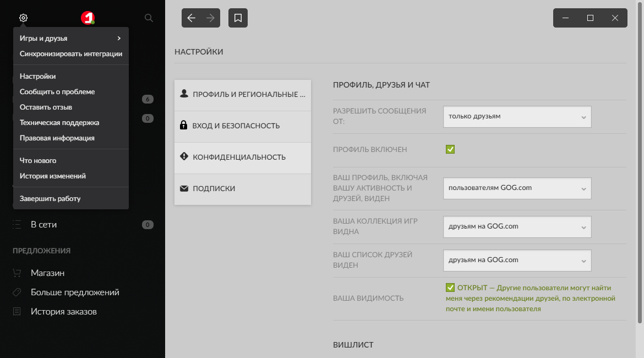The width and height of the screenshot is (644, 358).
Task: Go back with the left arrow
Action: click(192, 18)
